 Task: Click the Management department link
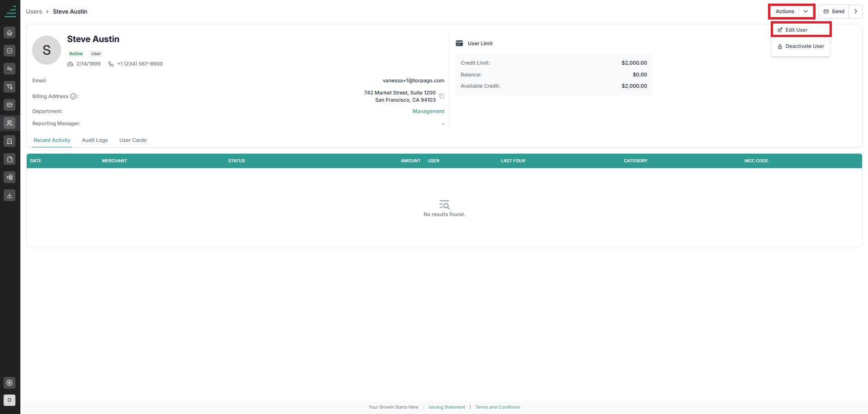click(428, 111)
